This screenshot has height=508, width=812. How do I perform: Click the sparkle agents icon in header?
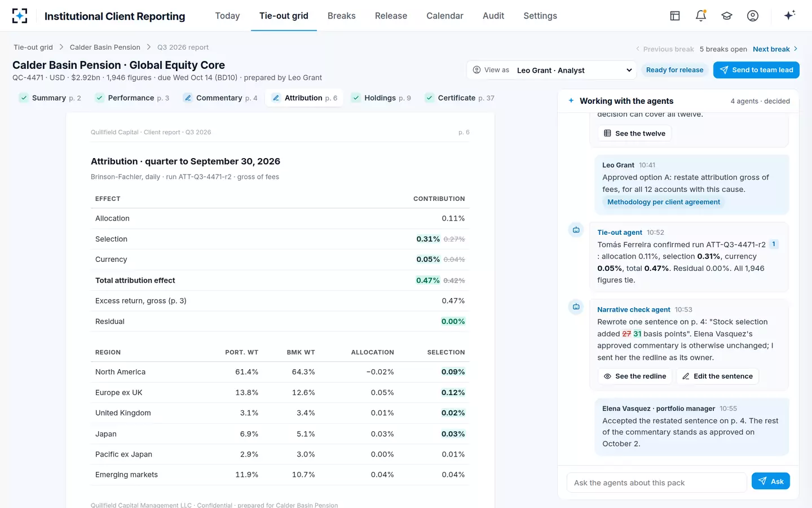pos(789,15)
